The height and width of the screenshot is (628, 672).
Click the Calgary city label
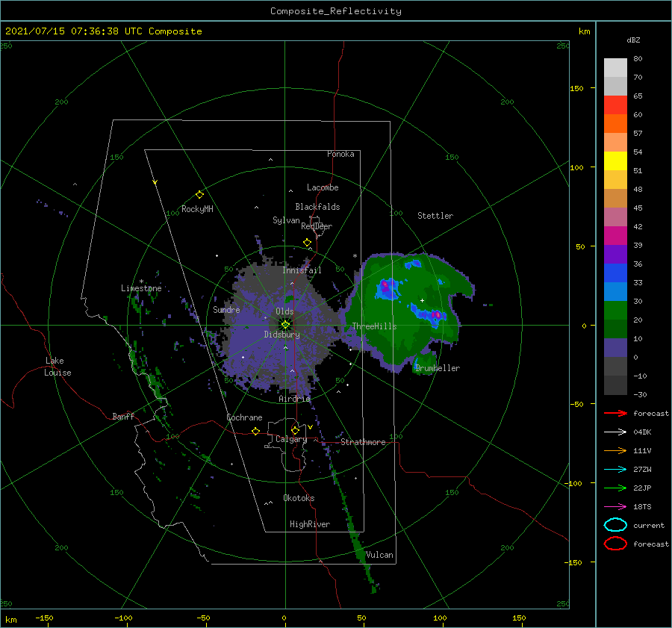click(x=291, y=439)
